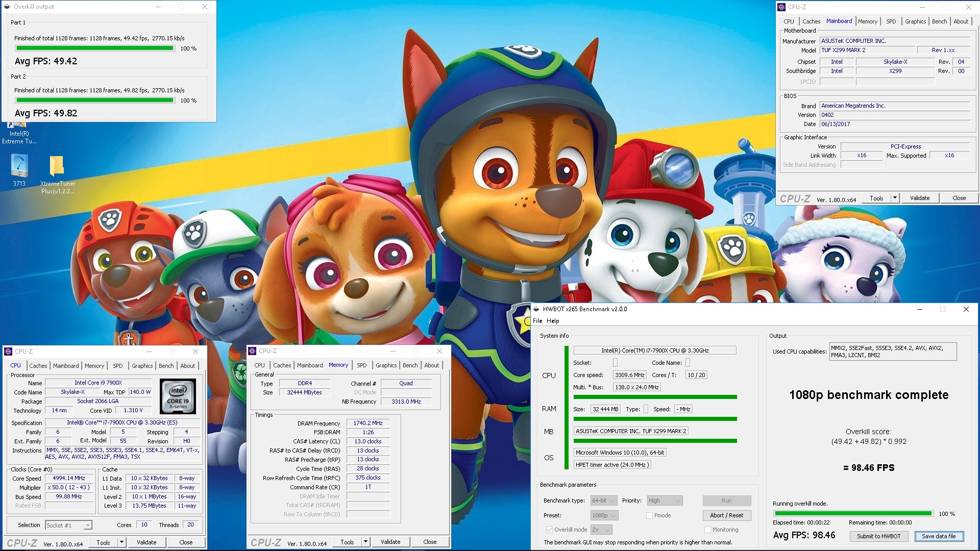Image resolution: width=980 pixels, height=551 pixels.
Task: Click the Model TUF X299 MARK 2 field
Action: 867,50
